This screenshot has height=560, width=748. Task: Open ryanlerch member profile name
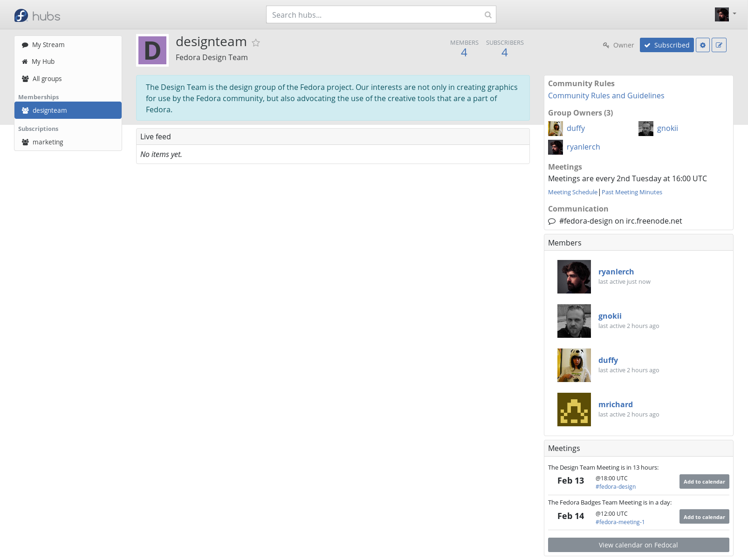click(616, 272)
